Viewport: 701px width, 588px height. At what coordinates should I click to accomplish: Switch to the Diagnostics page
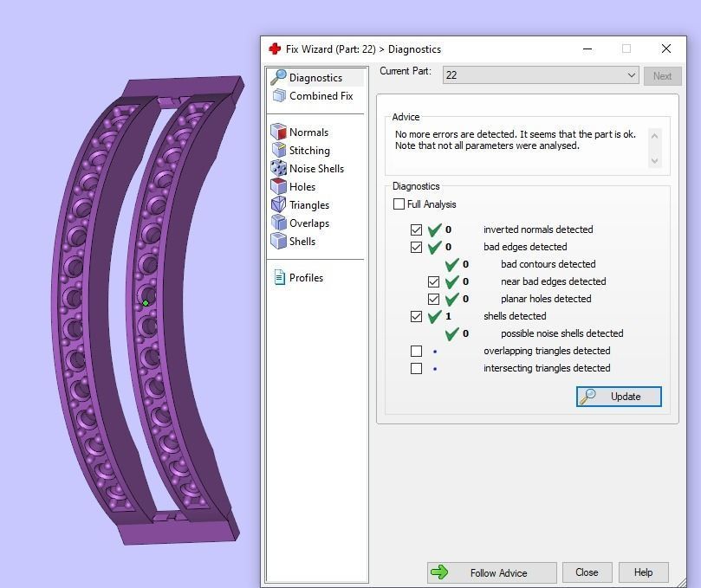[315, 77]
